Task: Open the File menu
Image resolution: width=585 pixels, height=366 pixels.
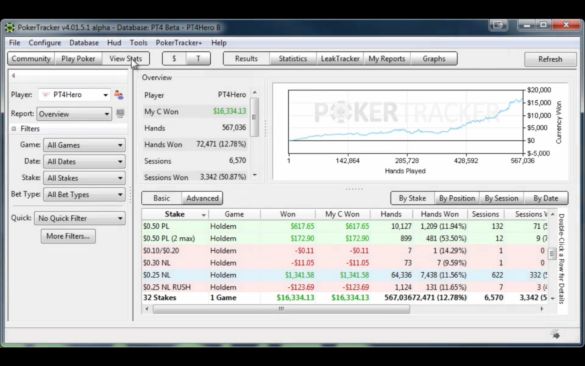Action: point(15,43)
